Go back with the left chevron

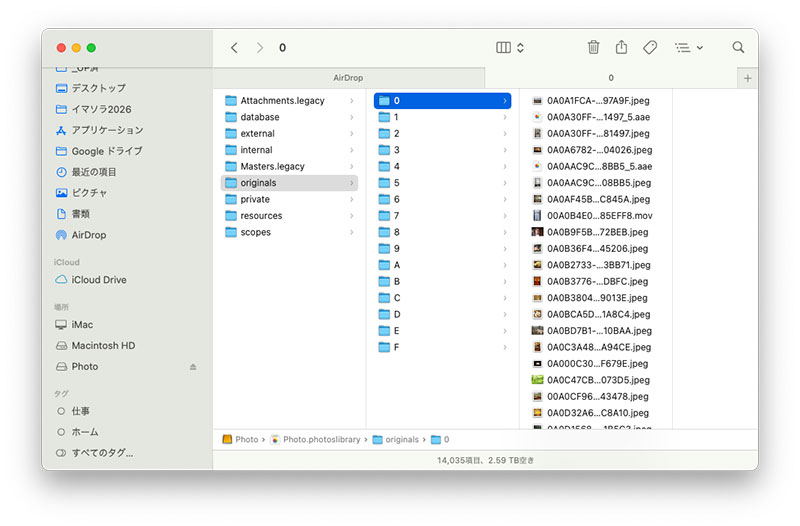click(234, 47)
